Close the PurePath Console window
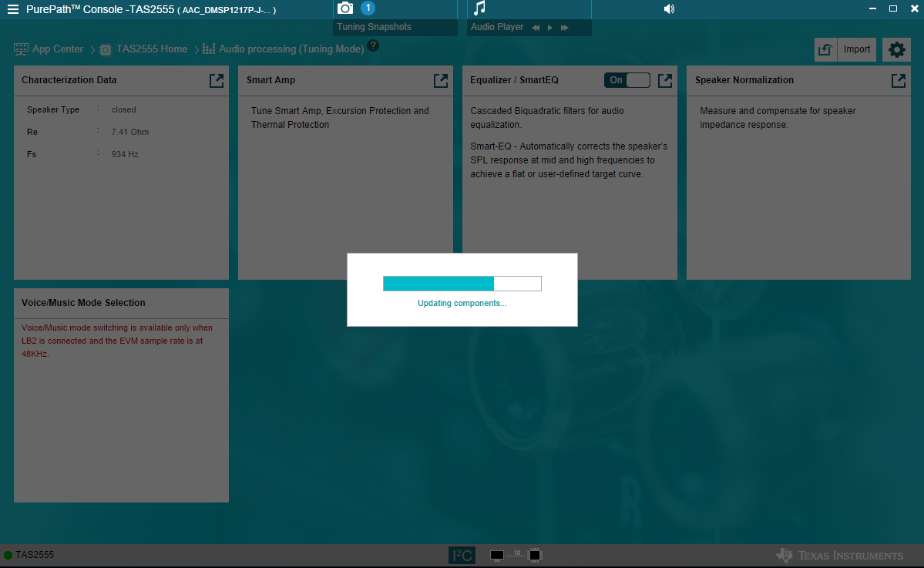 tap(915, 8)
